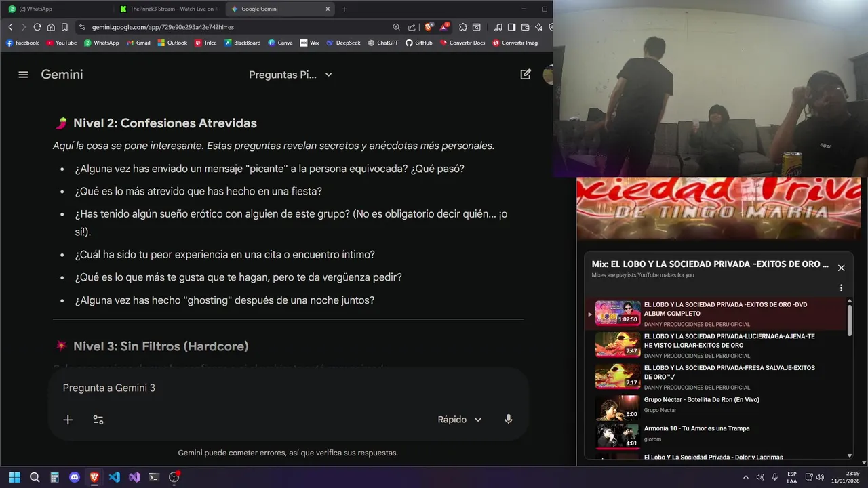This screenshot has height=488, width=868.
Task: Open the Facebook bookmark
Action: [x=22, y=43]
